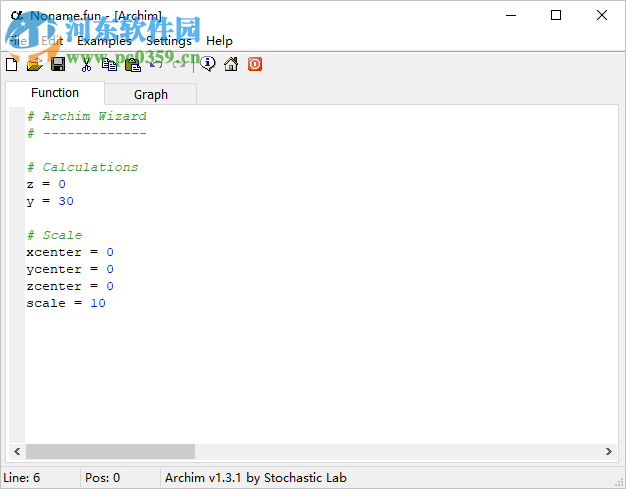This screenshot has height=489, width=626.
Task: Open the info speech-bubble icon
Action: [x=208, y=64]
